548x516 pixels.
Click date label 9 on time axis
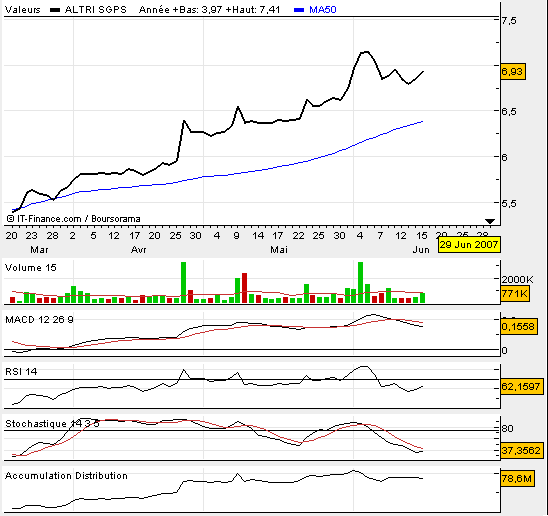(x=237, y=236)
